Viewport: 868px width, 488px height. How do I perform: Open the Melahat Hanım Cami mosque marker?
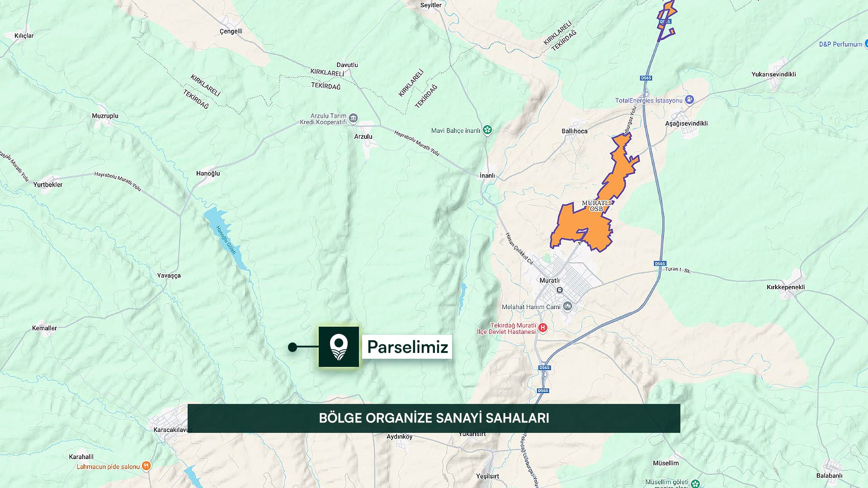click(x=567, y=306)
